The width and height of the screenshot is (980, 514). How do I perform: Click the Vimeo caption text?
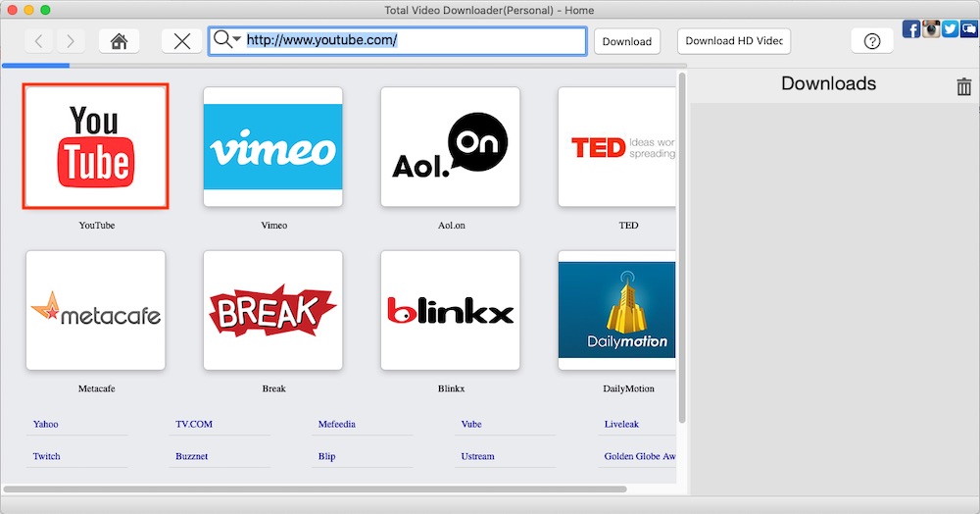274,225
